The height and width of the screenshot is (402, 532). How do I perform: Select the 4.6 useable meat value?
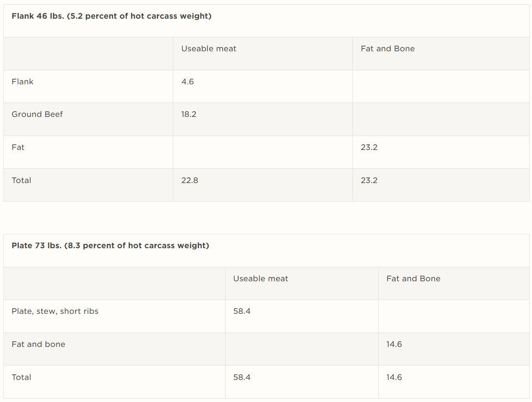tap(188, 82)
